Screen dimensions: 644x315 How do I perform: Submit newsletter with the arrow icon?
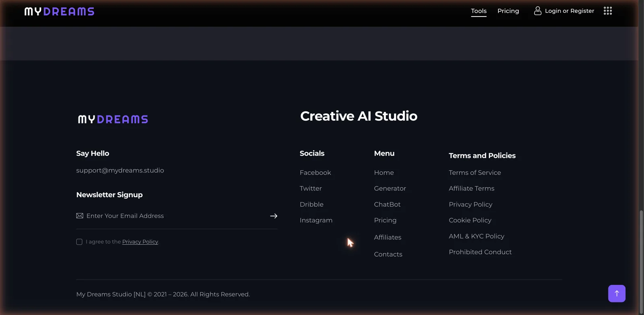(274, 216)
